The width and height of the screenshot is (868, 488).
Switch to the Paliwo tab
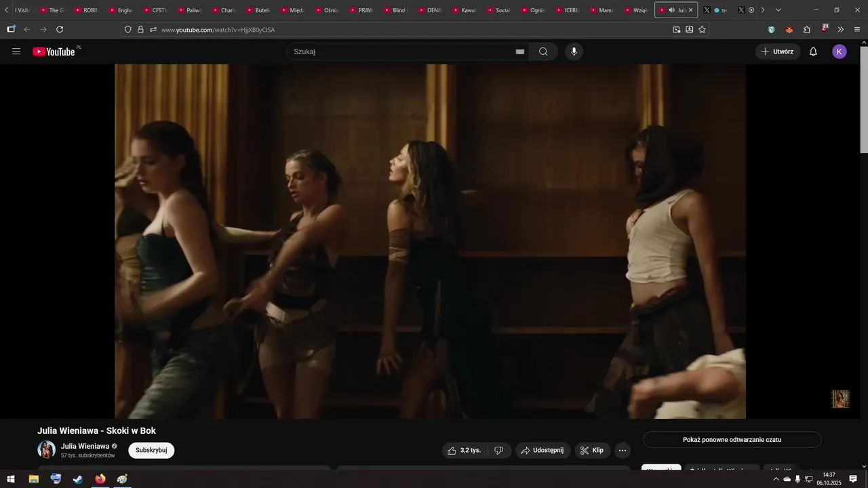[x=189, y=10]
